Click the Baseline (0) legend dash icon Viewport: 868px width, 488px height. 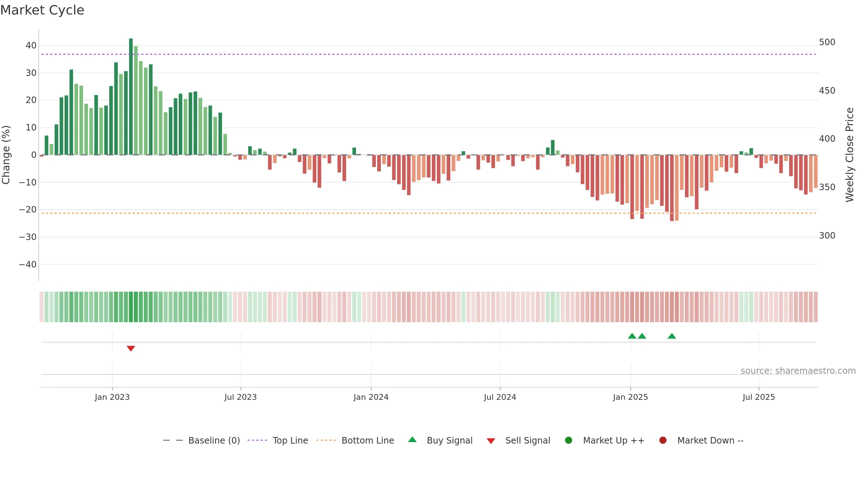(x=173, y=440)
